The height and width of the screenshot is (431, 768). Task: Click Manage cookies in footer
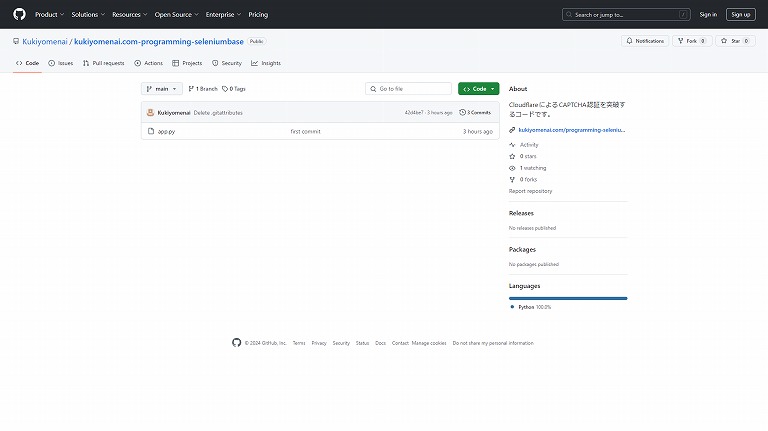429,343
